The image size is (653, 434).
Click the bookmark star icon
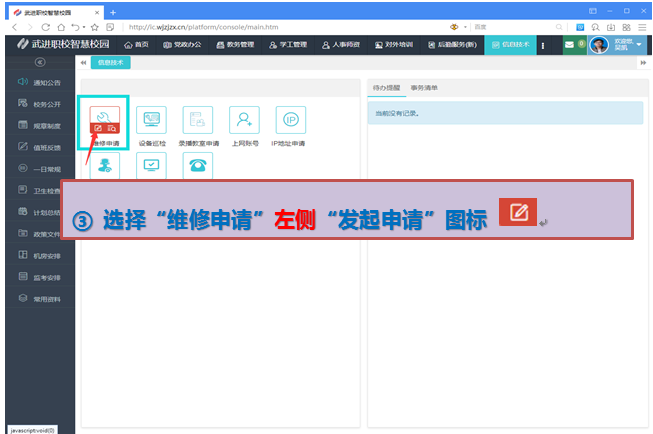95,27
